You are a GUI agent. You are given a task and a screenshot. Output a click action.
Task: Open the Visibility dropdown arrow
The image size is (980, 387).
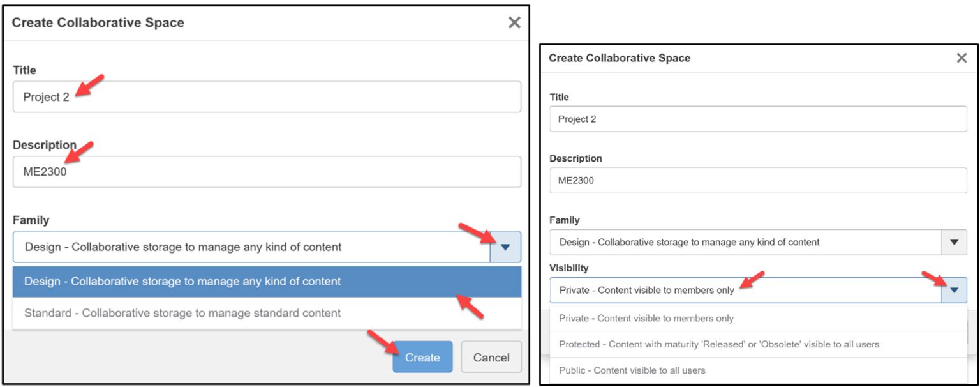click(x=953, y=289)
